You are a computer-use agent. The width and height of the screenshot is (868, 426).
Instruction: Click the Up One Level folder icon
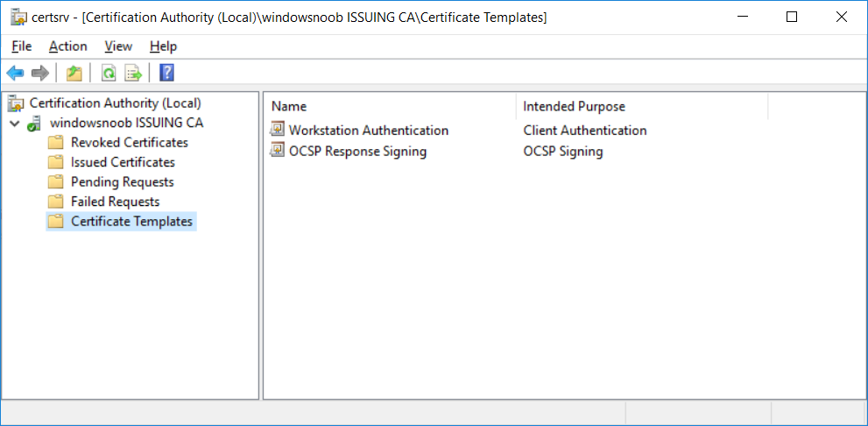(x=74, y=73)
